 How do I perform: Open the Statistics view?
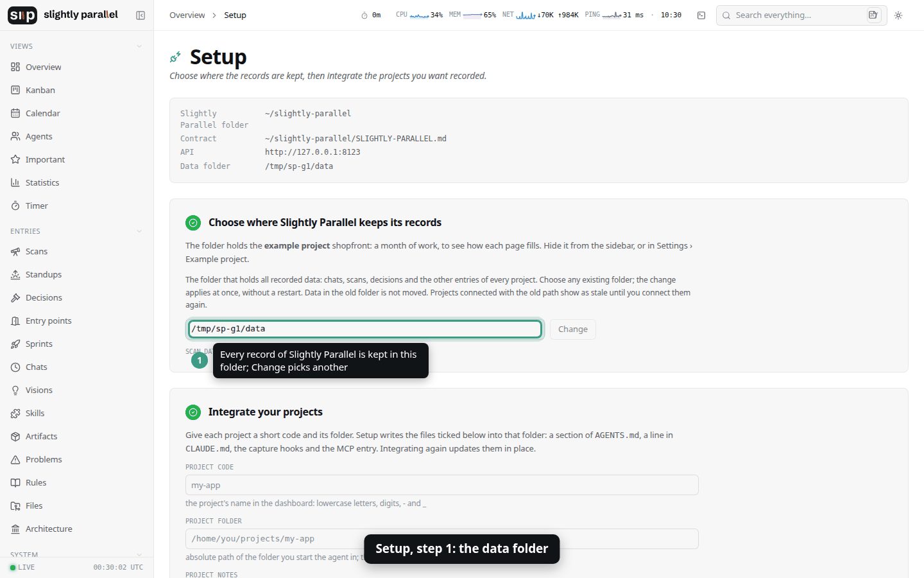point(77,182)
